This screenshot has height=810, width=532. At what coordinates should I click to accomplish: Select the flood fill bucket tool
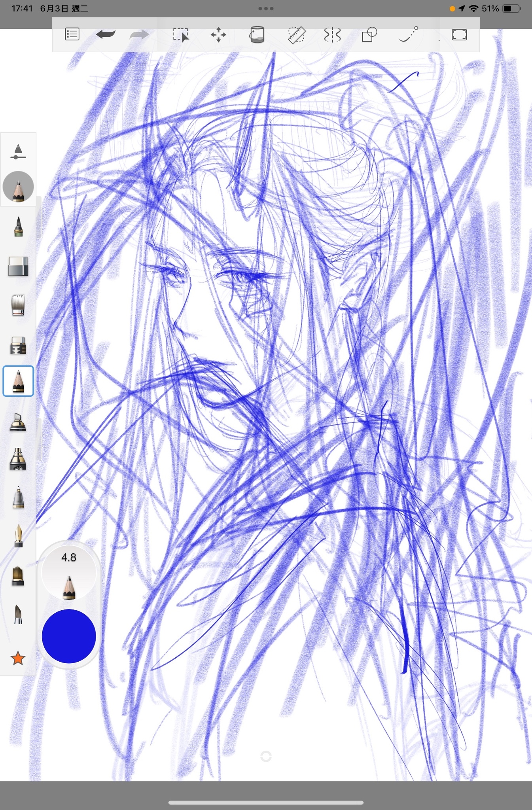[257, 34]
